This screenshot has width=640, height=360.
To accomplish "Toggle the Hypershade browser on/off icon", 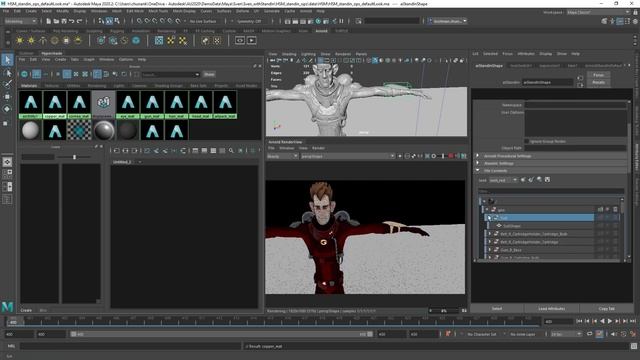I will [x=24, y=74].
